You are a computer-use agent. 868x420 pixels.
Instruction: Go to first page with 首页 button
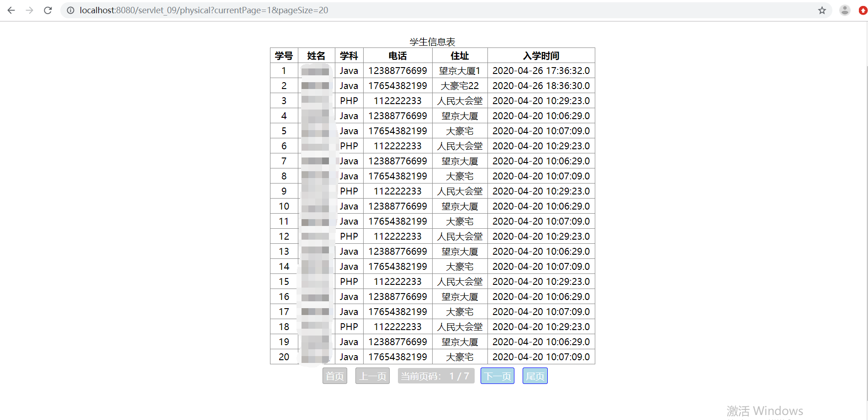click(x=335, y=376)
